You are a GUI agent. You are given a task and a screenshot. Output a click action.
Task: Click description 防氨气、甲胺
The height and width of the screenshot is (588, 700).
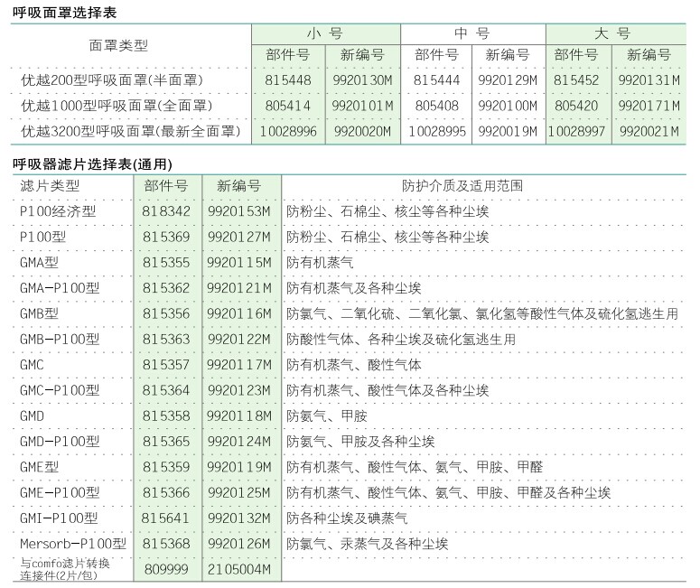coord(327,416)
